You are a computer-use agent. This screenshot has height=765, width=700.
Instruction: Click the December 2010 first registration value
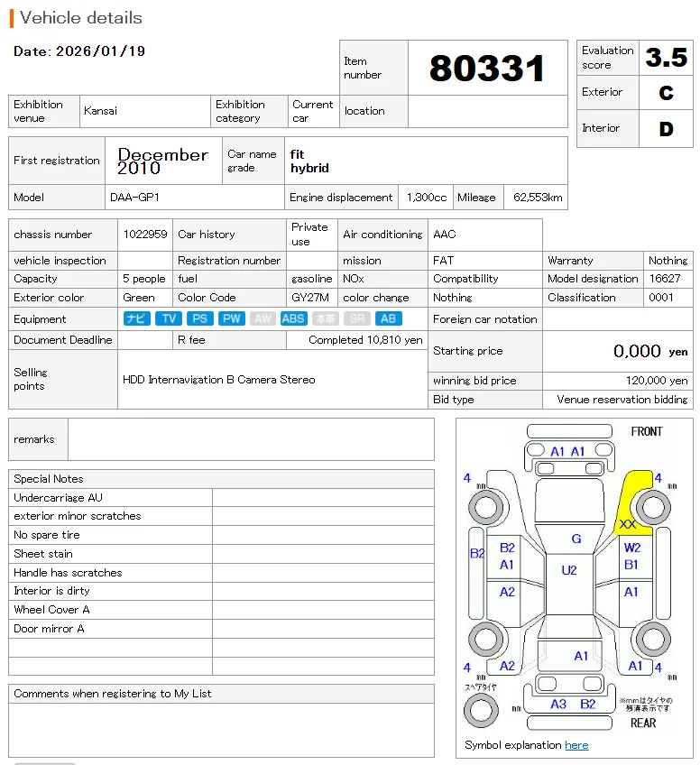tap(162, 161)
